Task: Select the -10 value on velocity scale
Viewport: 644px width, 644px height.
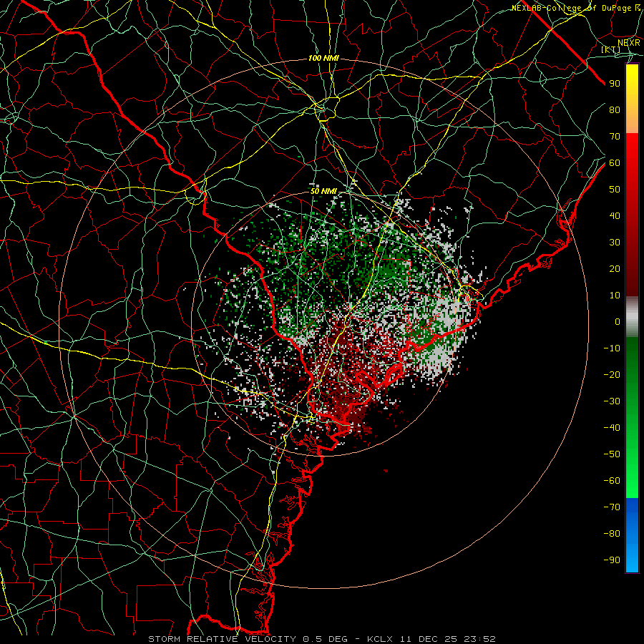Action: [612, 348]
